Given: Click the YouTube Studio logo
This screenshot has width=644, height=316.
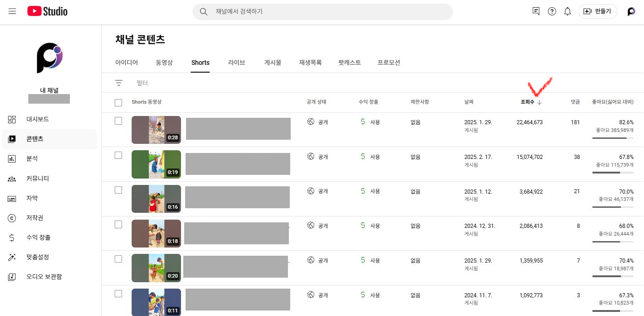Looking at the screenshot, I should pyautogui.click(x=47, y=11).
